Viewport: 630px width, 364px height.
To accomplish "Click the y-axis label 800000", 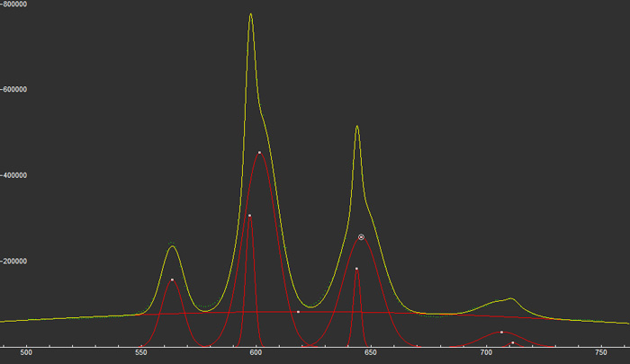I will tap(15, 4).
